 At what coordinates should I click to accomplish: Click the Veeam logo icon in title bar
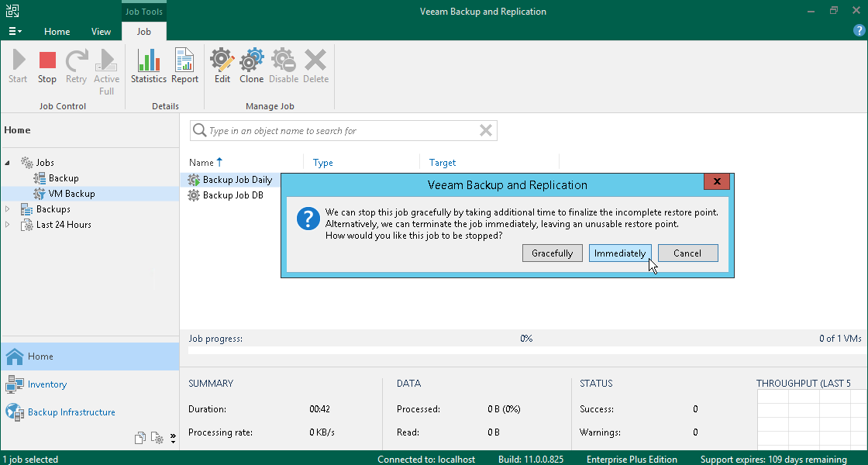(12, 11)
